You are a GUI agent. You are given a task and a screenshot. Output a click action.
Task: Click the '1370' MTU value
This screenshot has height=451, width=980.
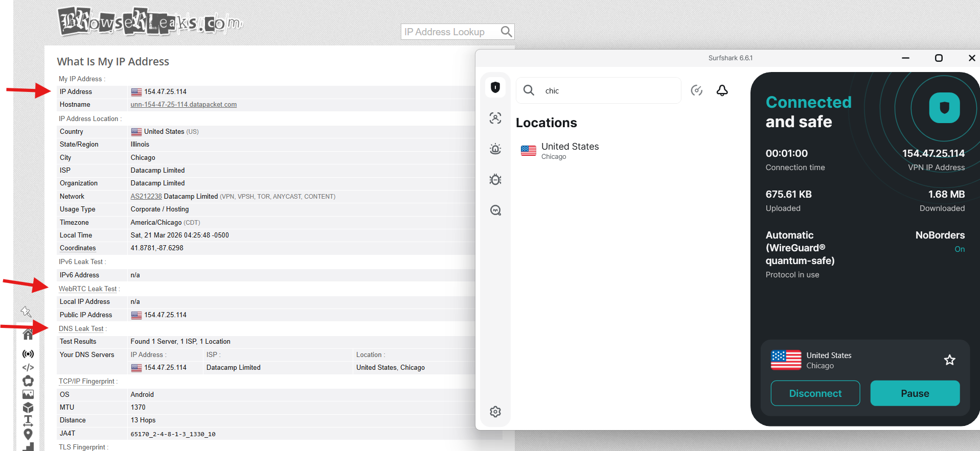click(138, 408)
